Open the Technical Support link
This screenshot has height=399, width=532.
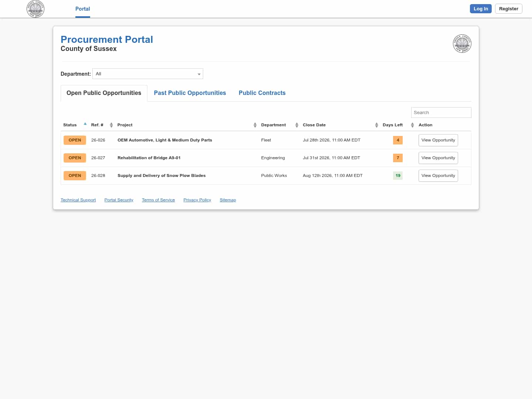pos(78,200)
